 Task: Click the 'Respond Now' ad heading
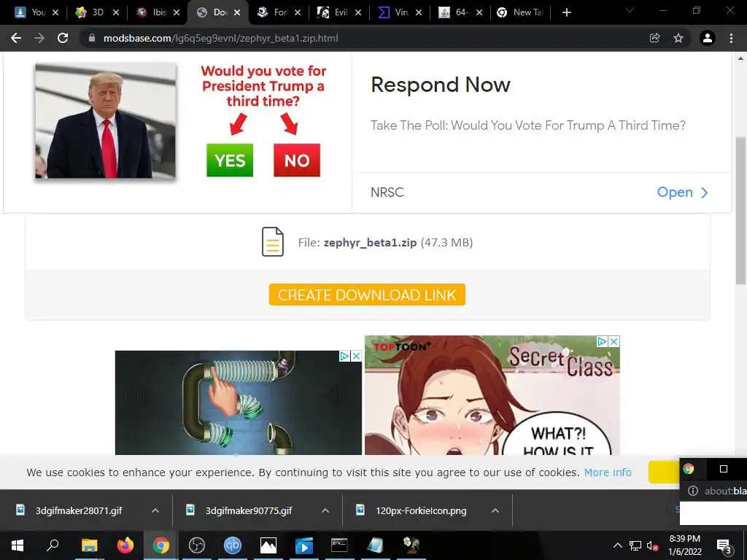click(x=441, y=85)
